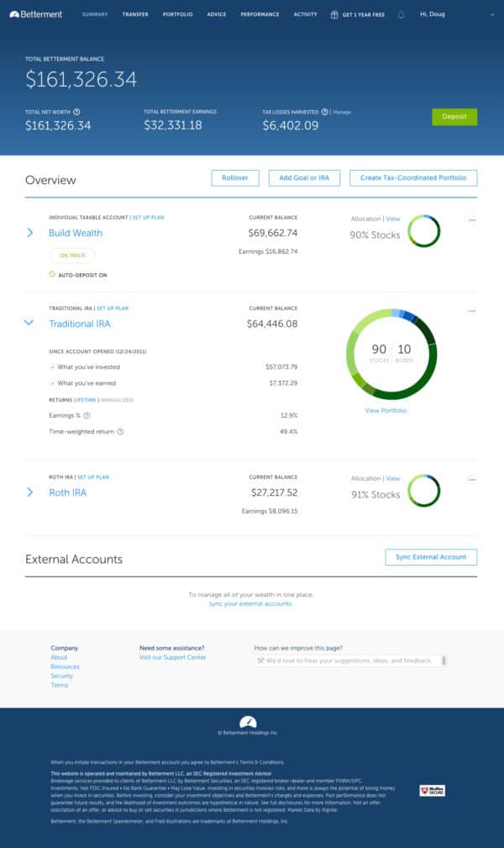Click the feedback field resize handle

point(444,661)
